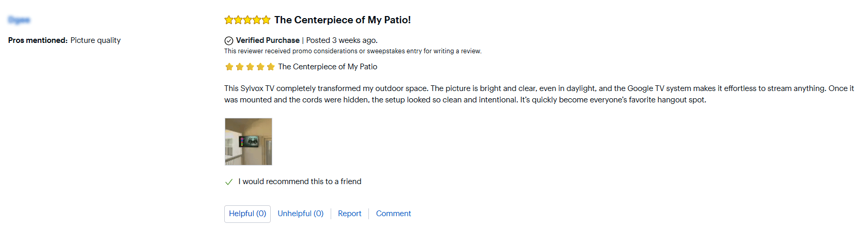The width and height of the screenshot is (868, 242).
Task: Click the promo considerations disclaimer line
Action: point(353,51)
